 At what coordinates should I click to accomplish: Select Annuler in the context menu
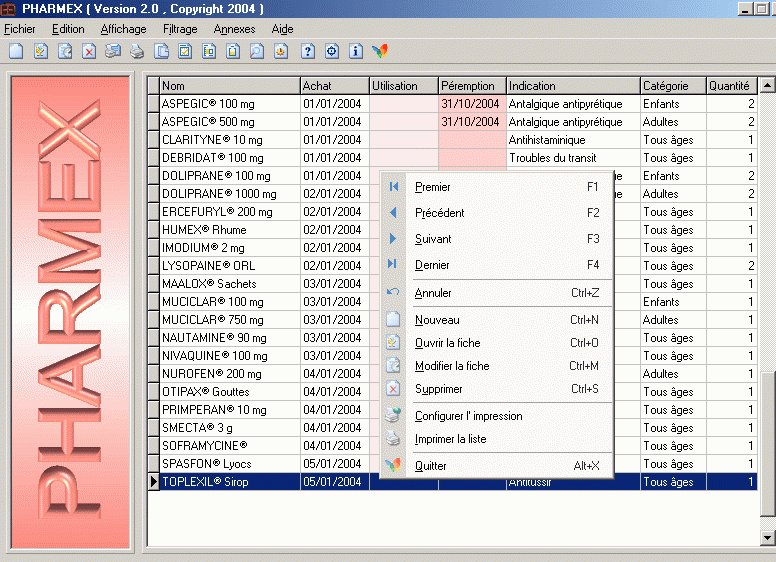coord(497,293)
